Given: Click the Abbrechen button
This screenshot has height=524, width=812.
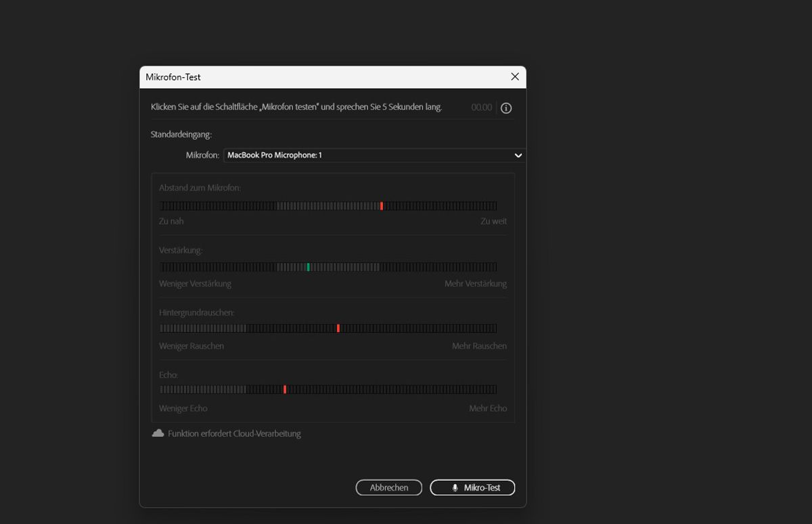Looking at the screenshot, I should [389, 487].
